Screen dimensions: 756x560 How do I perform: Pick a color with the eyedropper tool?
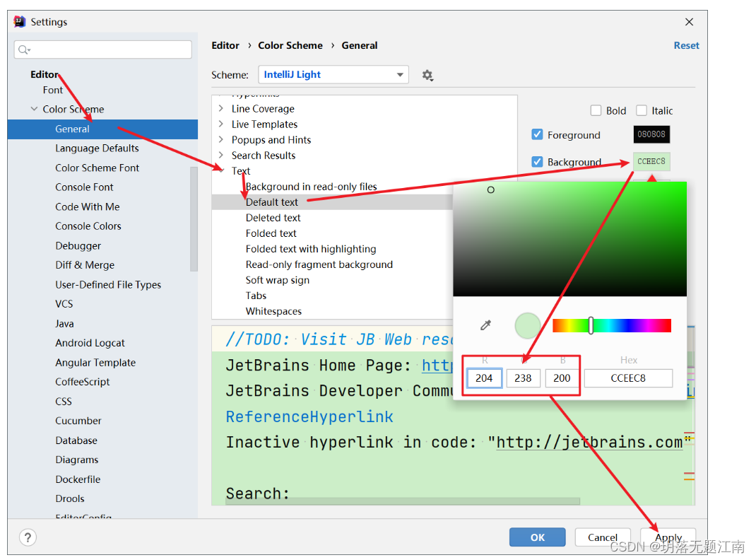pyautogui.click(x=485, y=325)
